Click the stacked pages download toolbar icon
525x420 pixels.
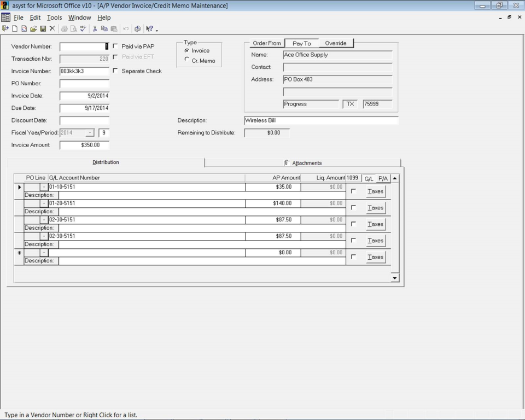(x=138, y=29)
